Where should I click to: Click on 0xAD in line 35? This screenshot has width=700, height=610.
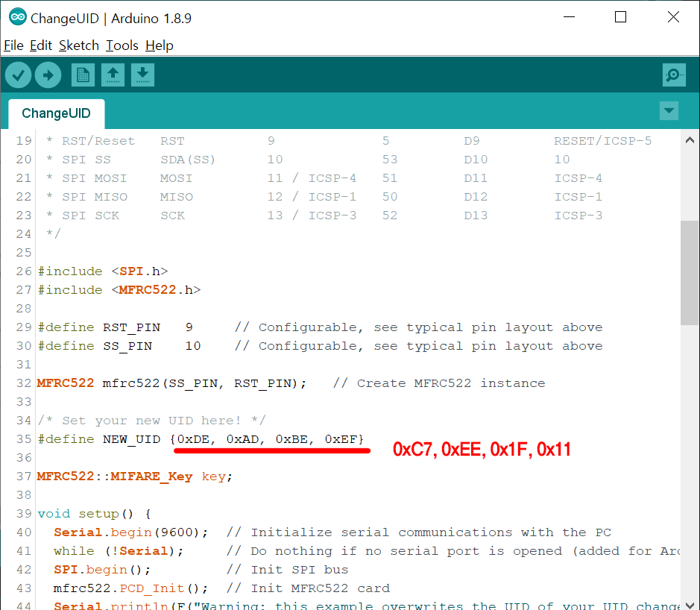tap(242, 439)
